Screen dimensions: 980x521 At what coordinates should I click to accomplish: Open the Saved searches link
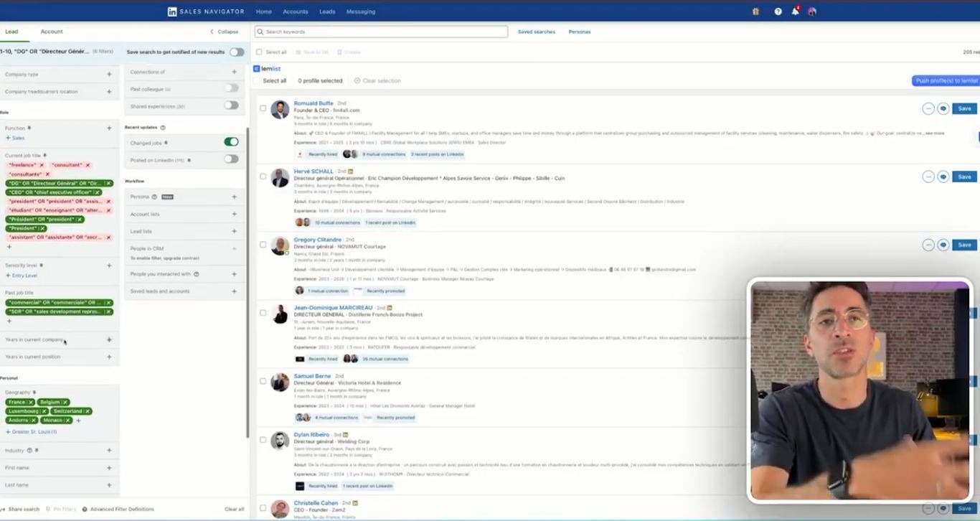click(x=537, y=32)
